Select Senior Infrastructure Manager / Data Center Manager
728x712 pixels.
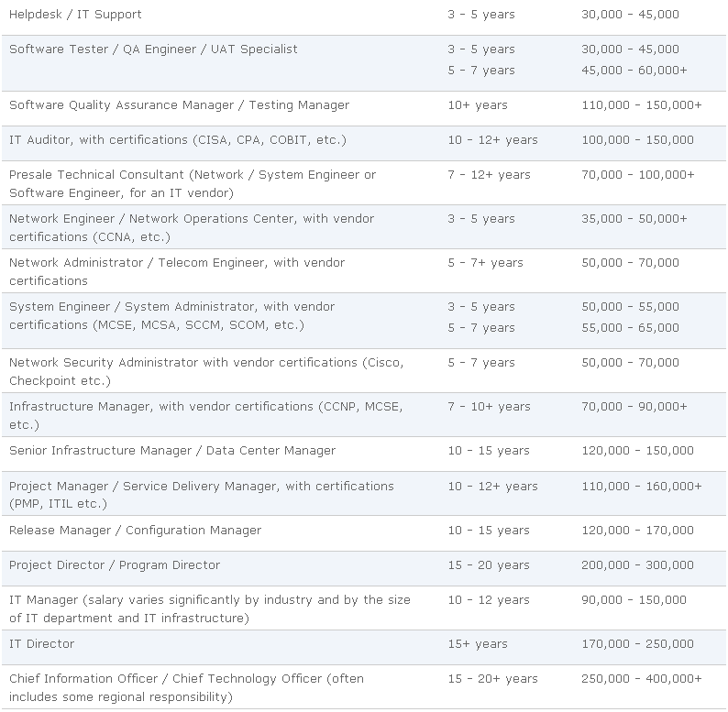point(172,451)
